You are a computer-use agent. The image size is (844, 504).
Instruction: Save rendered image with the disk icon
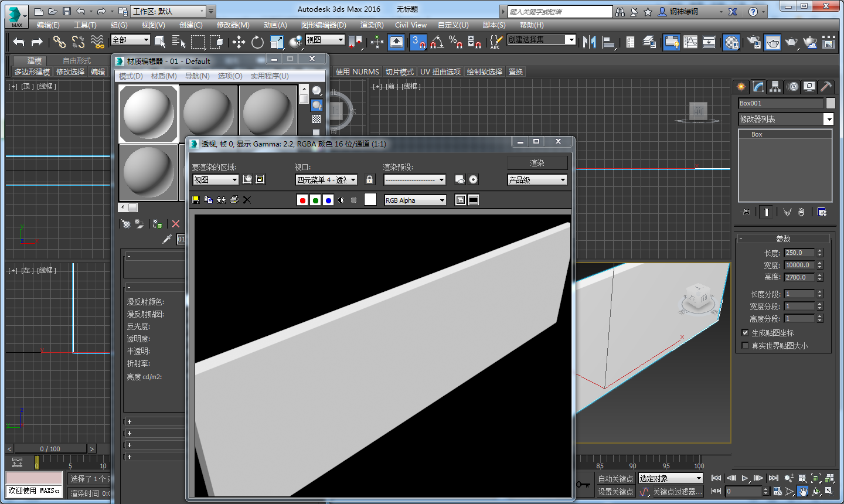coord(196,200)
